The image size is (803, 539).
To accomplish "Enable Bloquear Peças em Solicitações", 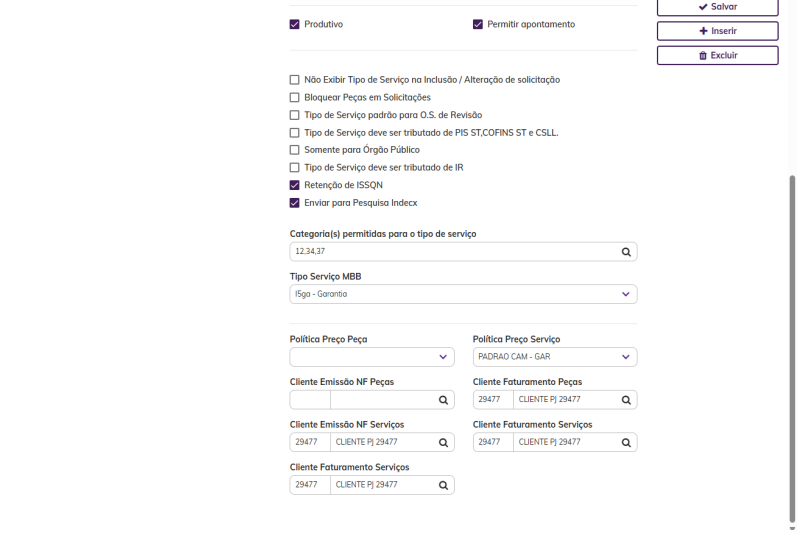I will coord(295,97).
